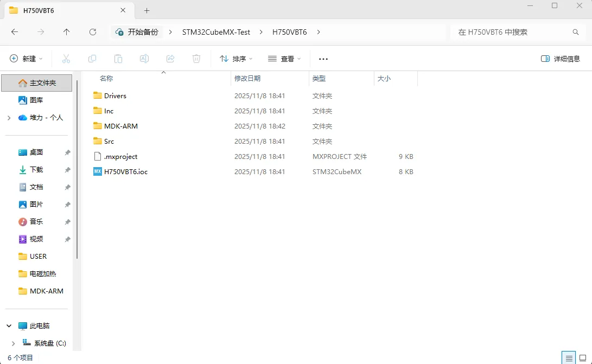Click the Cut scissors icon in toolbar
The image size is (592, 364).
(66, 59)
